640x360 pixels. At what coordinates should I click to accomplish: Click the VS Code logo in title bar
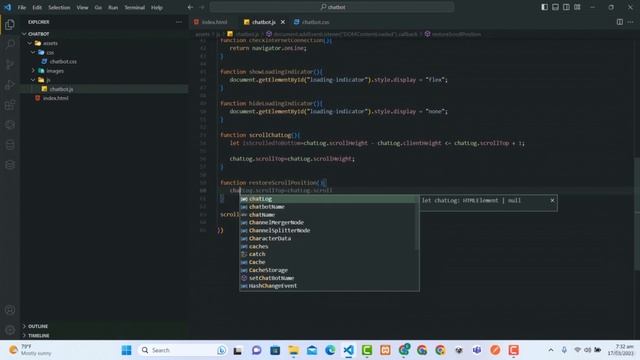click(7, 7)
